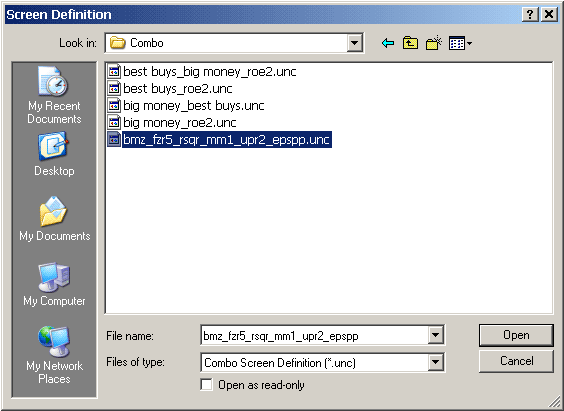Image resolution: width=564 pixels, height=411 pixels.
Task: Open the View Menu icon
Action: [x=460, y=44]
